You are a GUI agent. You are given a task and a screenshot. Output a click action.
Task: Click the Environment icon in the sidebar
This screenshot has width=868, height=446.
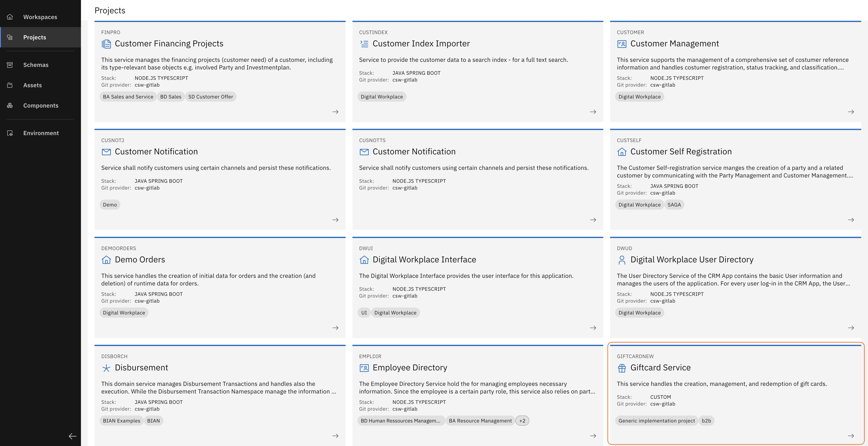10,133
